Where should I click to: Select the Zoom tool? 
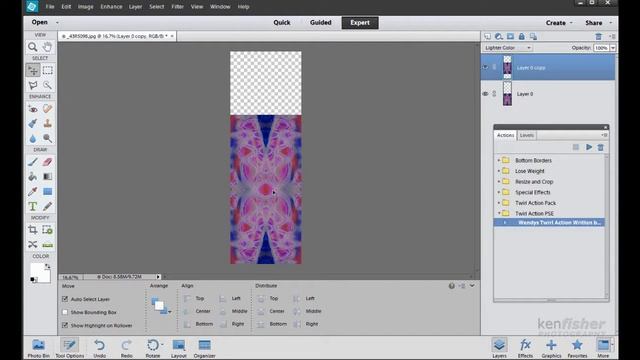click(33, 47)
